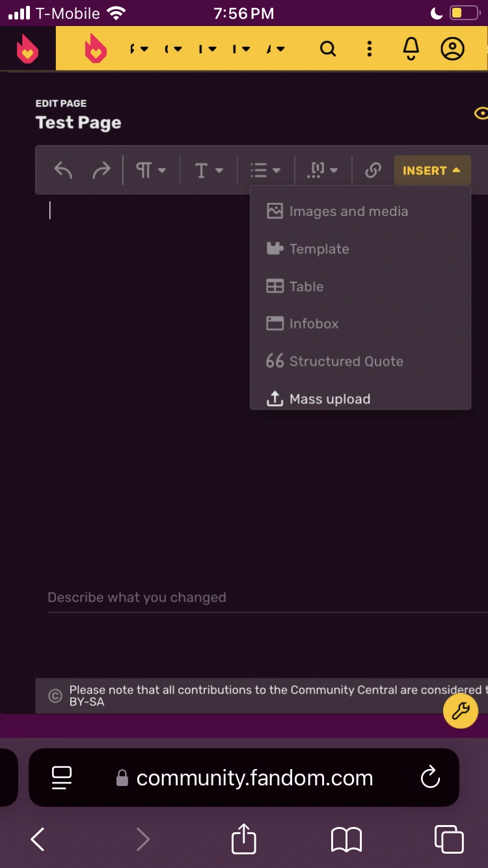Click the yellow wrench tools button
This screenshot has width=488, height=868.
point(461,711)
